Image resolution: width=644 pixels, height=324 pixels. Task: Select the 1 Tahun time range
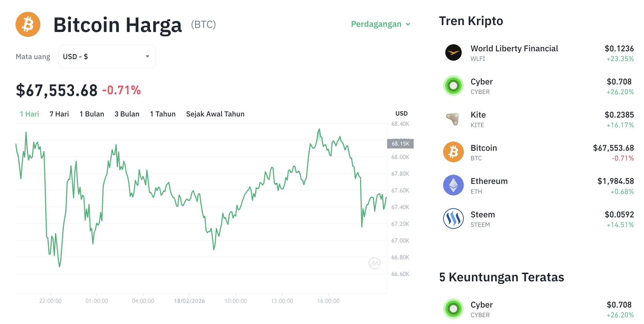click(x=163, y=114)
